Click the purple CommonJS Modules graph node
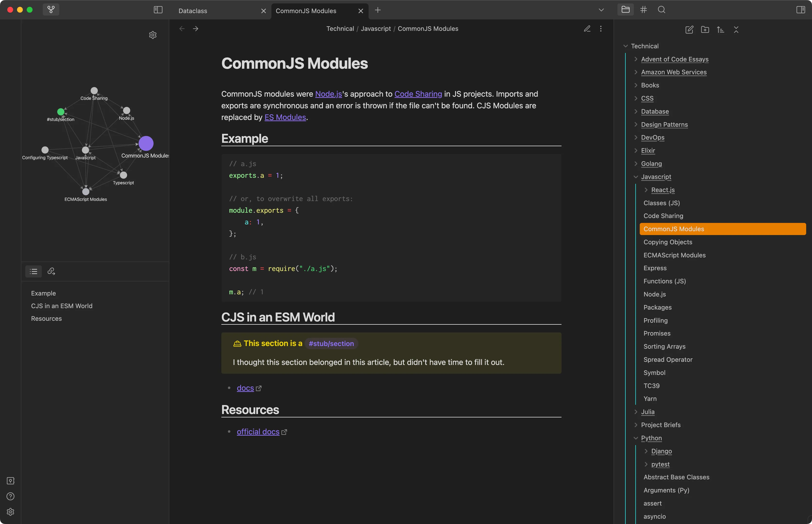The image size is (812, 524). (146, 143)
